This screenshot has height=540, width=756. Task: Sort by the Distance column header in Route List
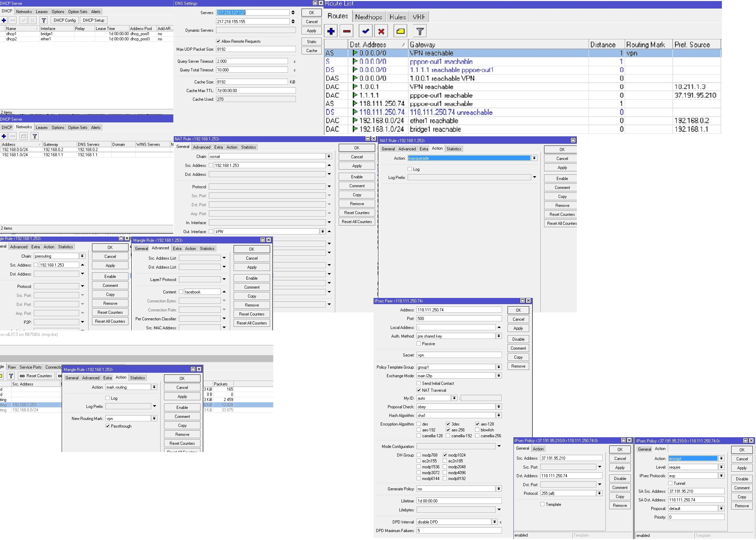click(x=606, y=44)
